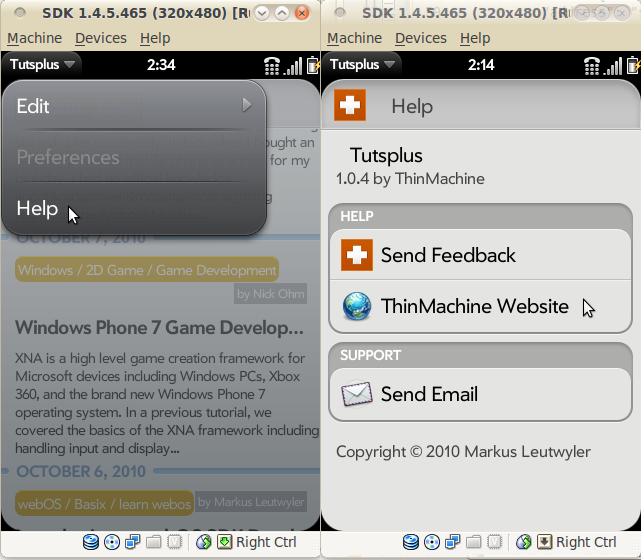This screenshot has height=560, width=641.
Task: Click Right Ctrl host key label, right window
Action: point(586,542)
